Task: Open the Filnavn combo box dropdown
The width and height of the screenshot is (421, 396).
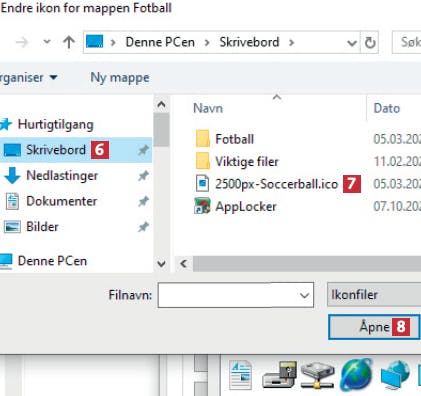Action: [x=304, y=295]
